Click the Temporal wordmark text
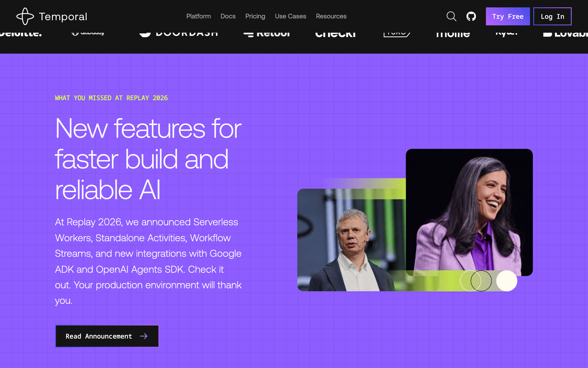Viewport: 588px width, 368px height. click(63, 17)
